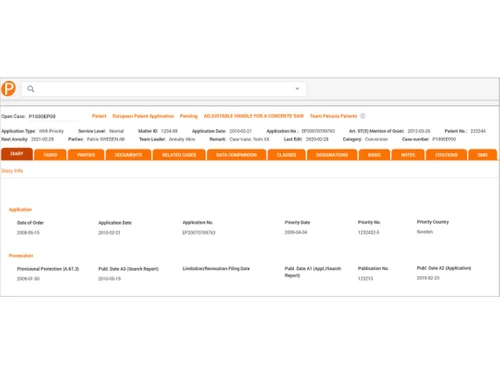The height and width of the screenshot is (375, 500).
Task: Click Priority Date value 2009-06-04
Action: click(x=296, y=232)
